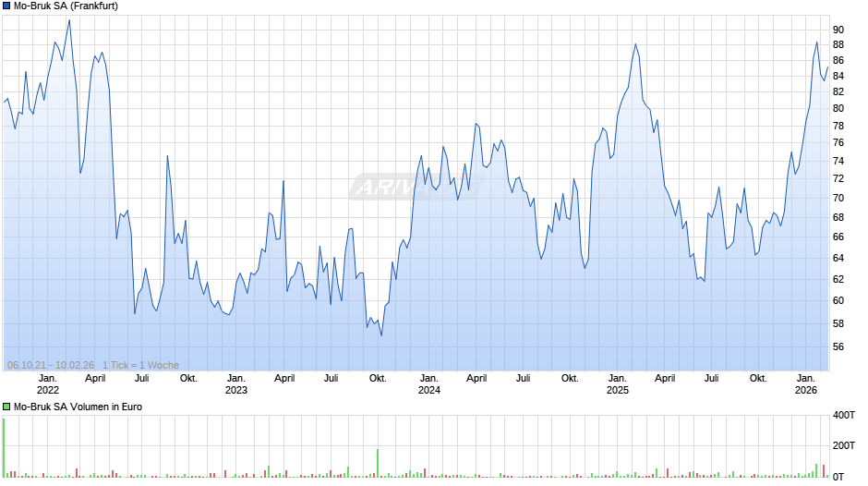Click the 66 price axis label

tap(838, 237)
